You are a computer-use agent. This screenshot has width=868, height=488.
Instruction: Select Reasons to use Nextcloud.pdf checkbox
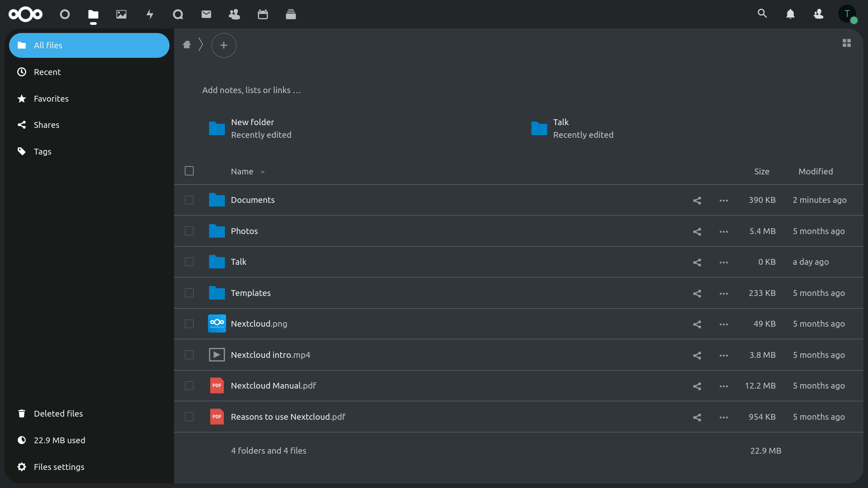(189, 417)
